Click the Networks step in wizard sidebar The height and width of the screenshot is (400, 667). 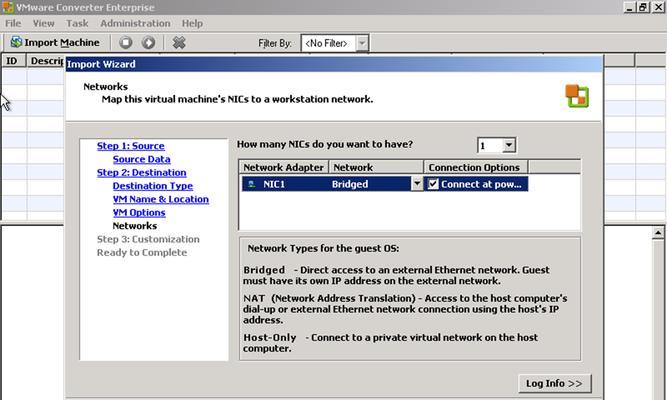pos(135,226)
